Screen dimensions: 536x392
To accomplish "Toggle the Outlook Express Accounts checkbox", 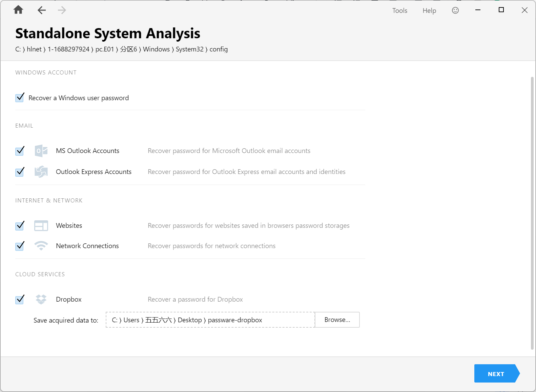I will [x=20, y=172].
